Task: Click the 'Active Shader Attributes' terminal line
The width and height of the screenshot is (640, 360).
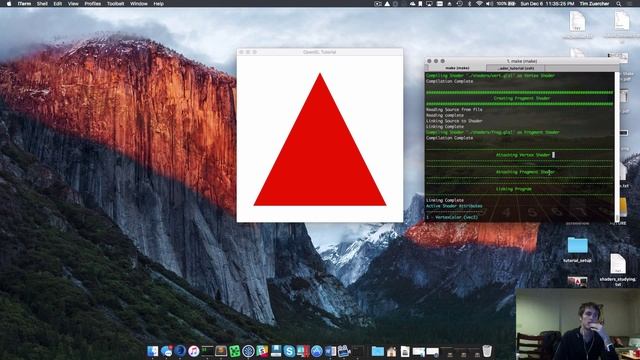Action: [x=454, y=206]
